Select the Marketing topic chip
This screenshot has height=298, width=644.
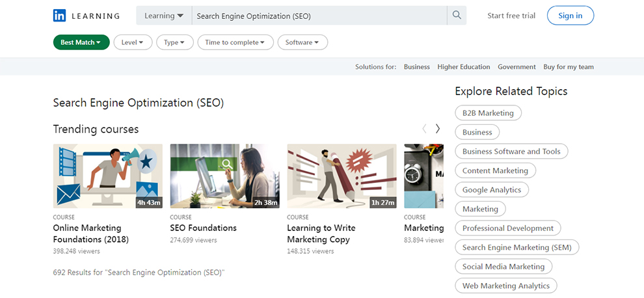pyautogui.click(x=480, y=210)
